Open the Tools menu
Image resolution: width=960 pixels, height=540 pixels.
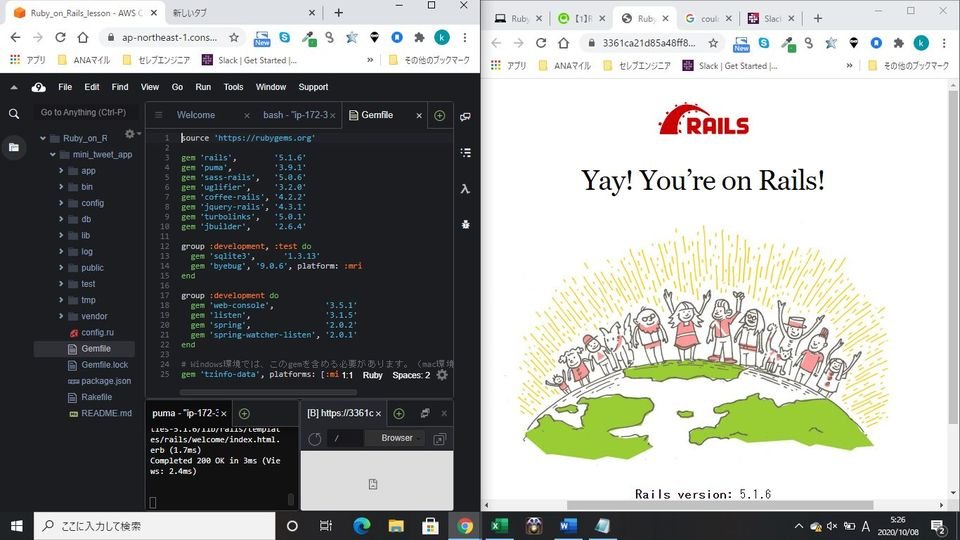coord(233,87)
